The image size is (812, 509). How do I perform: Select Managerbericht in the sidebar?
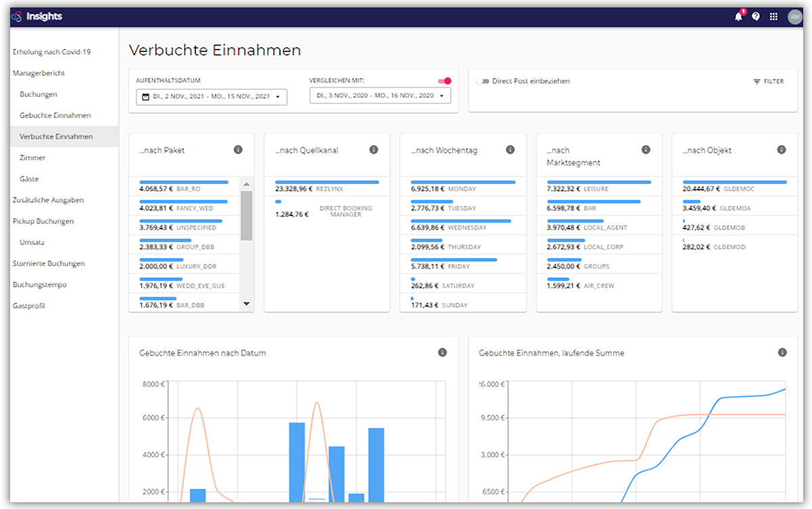pyautogui.click(x=39, y=73)
